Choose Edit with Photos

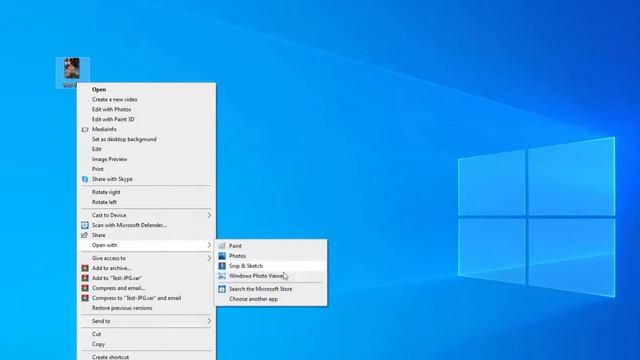point(146,109)
